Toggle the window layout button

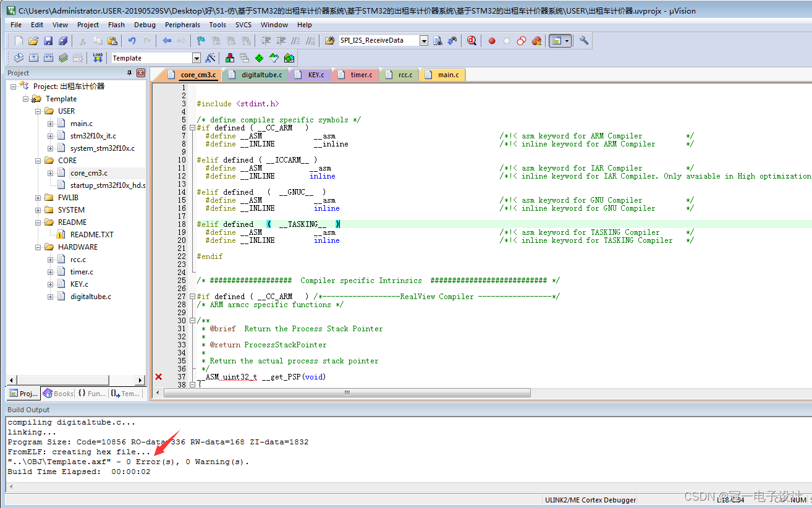pyautogui.click(x=556, y=41)
